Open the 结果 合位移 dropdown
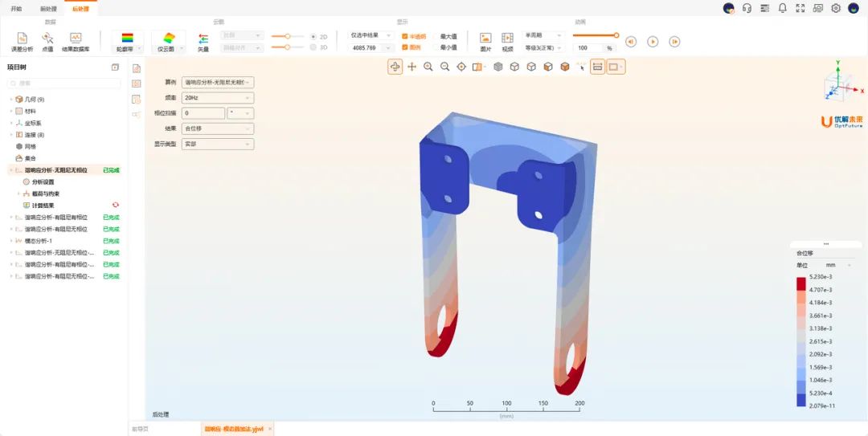The height and width of the screenshot is (436, 868). pyautogui.click(x=218, y=128)
